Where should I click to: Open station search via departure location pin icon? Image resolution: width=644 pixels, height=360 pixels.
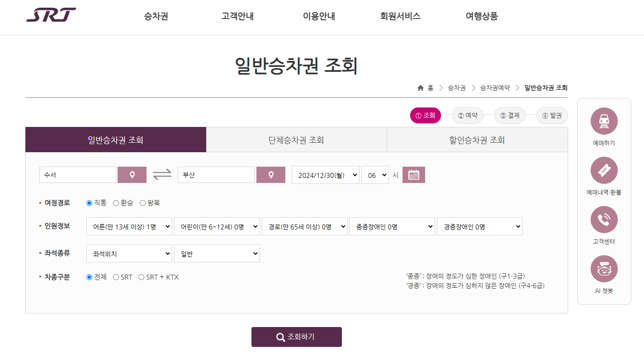click(132, 174)
